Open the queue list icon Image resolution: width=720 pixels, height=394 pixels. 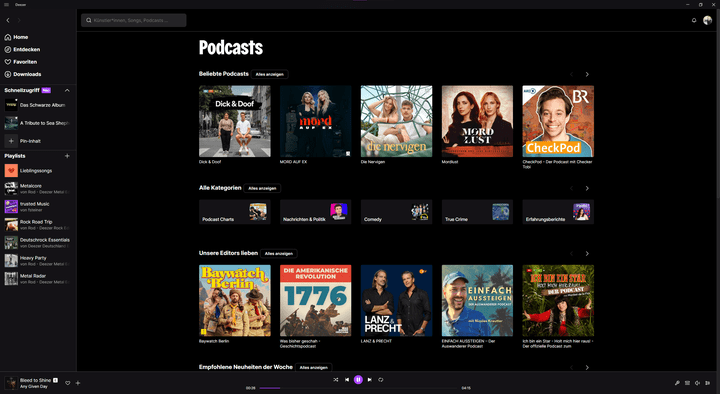(x=687, y=383)
